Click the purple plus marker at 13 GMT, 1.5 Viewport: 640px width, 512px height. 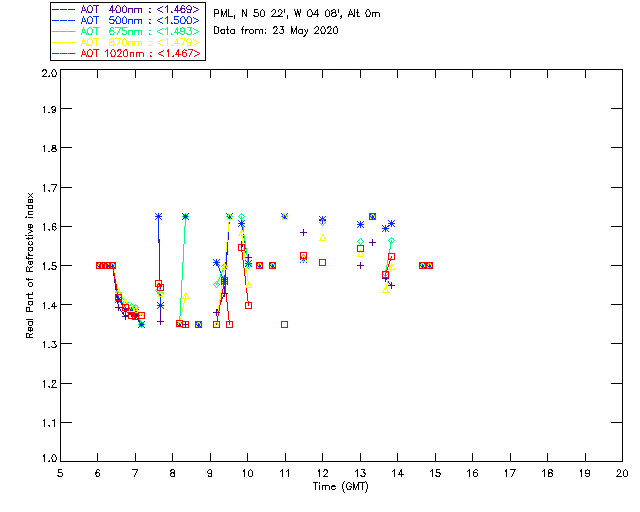360,266
